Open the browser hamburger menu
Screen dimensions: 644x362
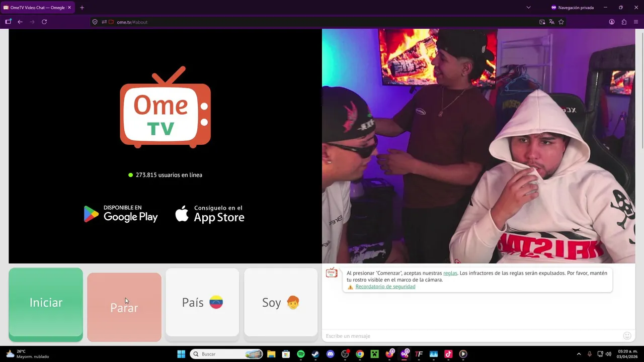coord(636,22)
